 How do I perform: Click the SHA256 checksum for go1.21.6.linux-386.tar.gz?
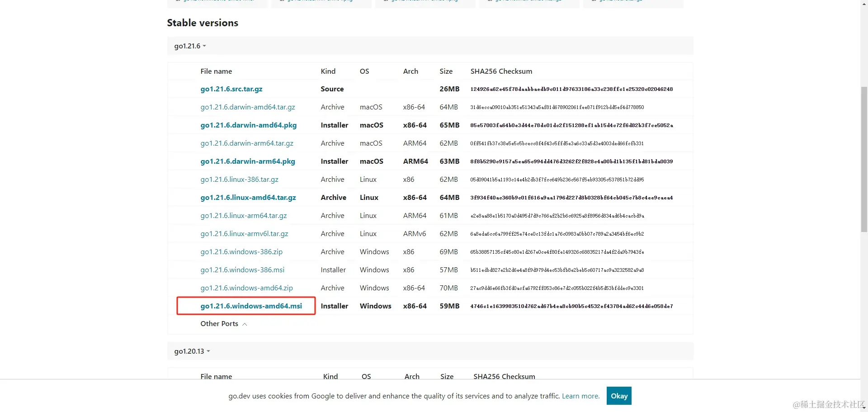pos(557,180)
